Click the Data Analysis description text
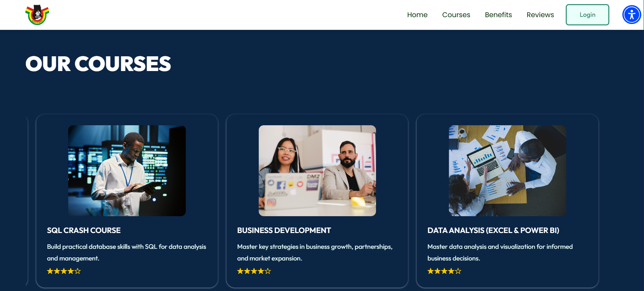The image size is (644, 291). pos(500,252)
